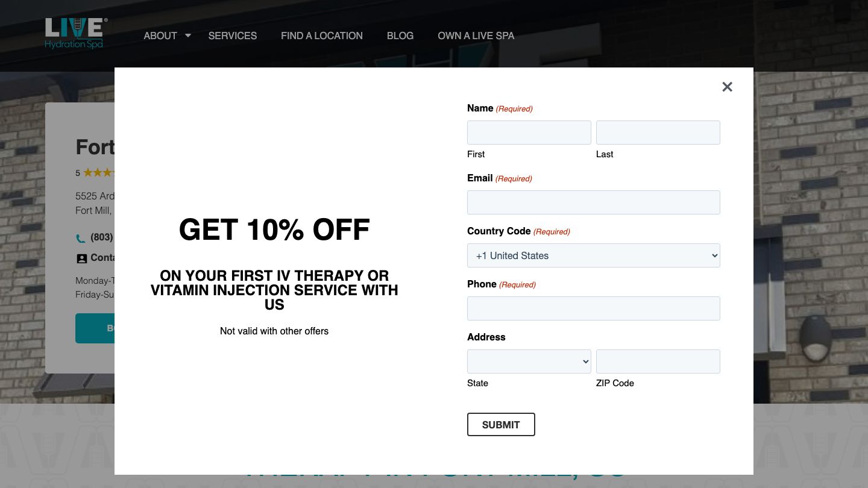
Task: Focus the Last name field
Action: 658,133
